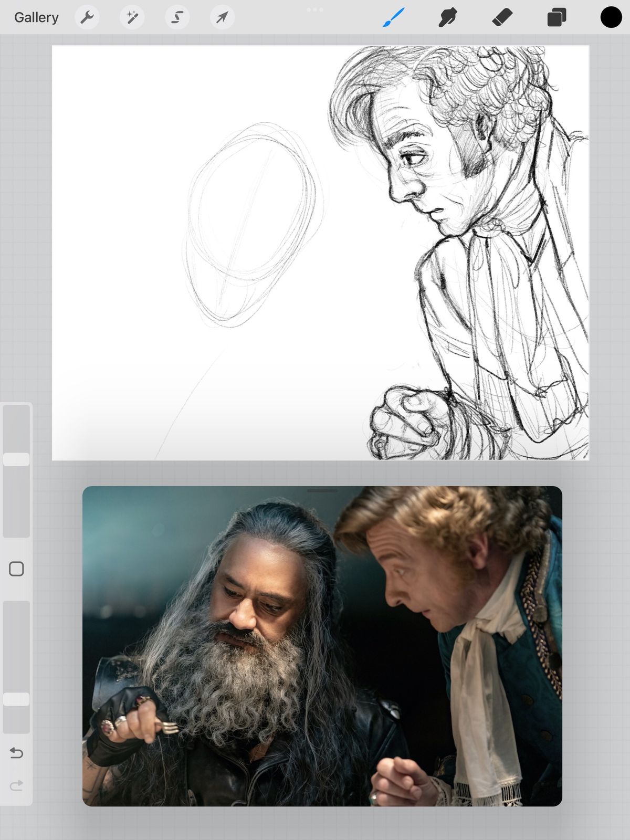
Task: Grab the reference window handle bar
Action: (322, 491)
